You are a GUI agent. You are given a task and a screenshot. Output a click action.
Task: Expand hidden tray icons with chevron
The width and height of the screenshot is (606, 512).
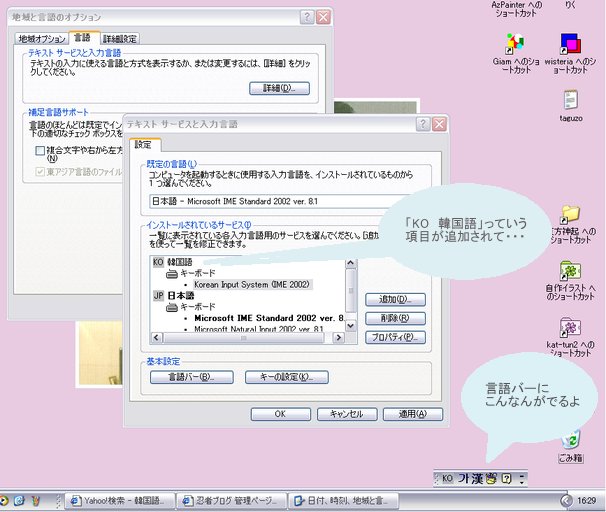click(566, 501)
